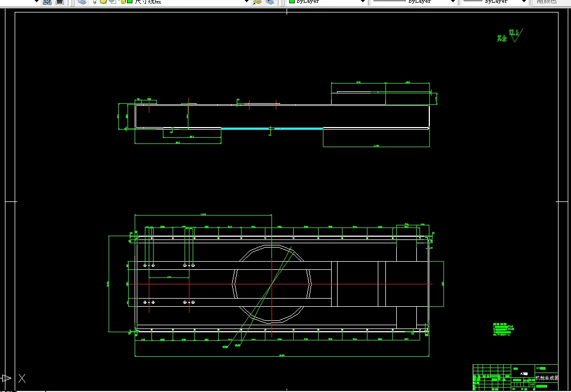Click the green ByLayer color swatch
The image size is (571, 392).
pyautogui.click(x=291, y=2)
